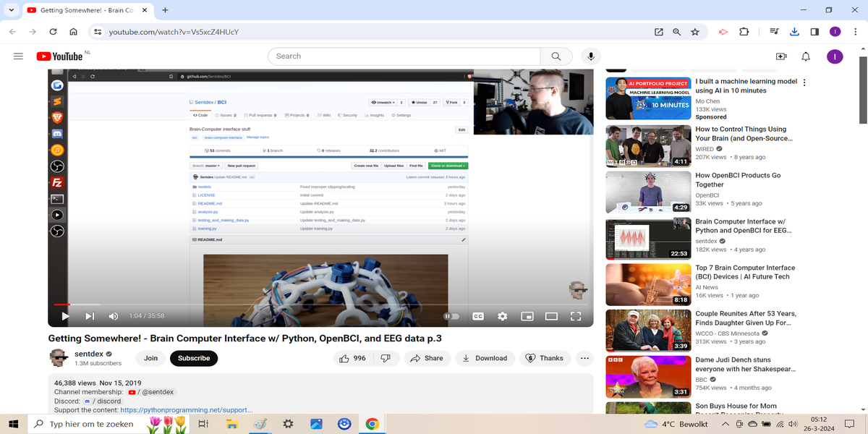The height and width of the screenshot is (434, 868).
Task: Mute the video volume
Action: coord(114,316)
